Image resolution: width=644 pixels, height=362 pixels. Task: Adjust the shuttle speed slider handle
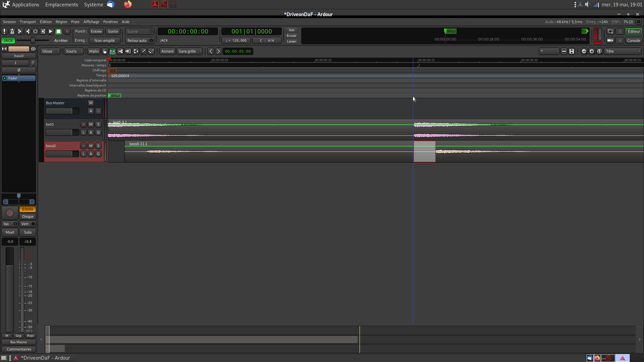pos(33,41)
